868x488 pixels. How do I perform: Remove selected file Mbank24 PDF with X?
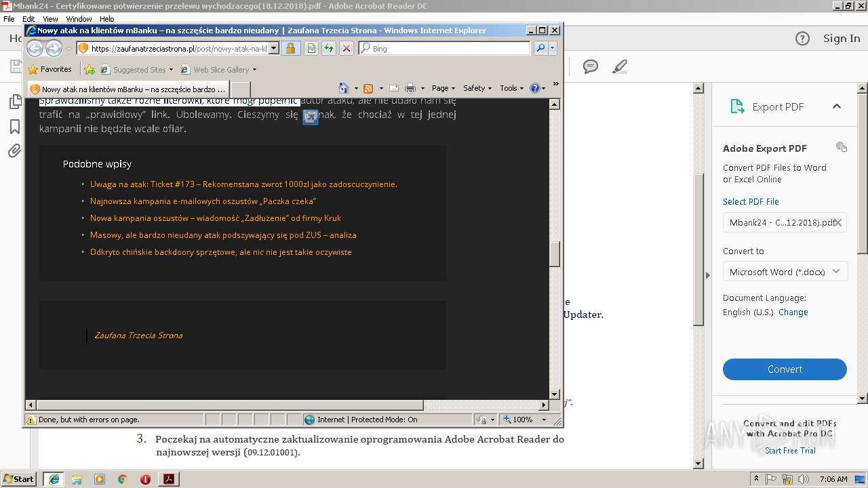[x=837, y=222]
